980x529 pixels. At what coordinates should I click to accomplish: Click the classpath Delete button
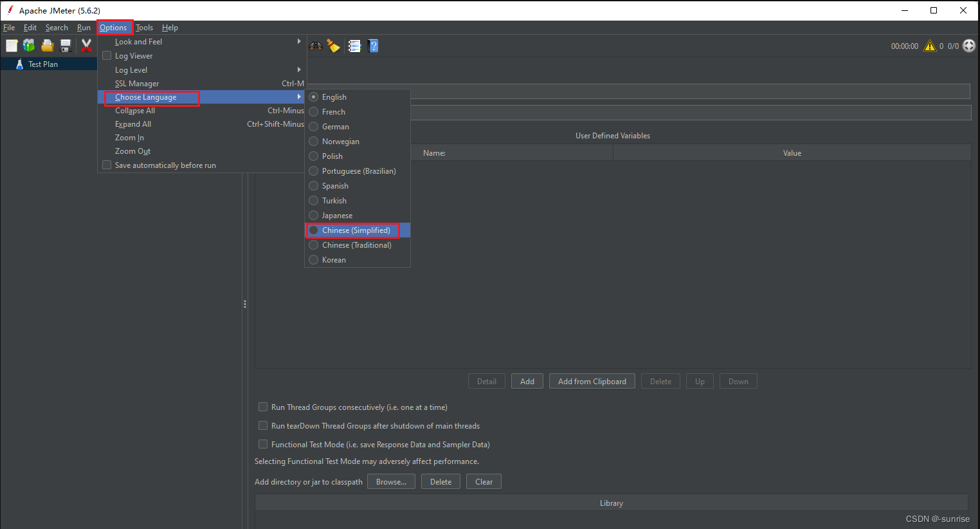(x=440, y=481)
